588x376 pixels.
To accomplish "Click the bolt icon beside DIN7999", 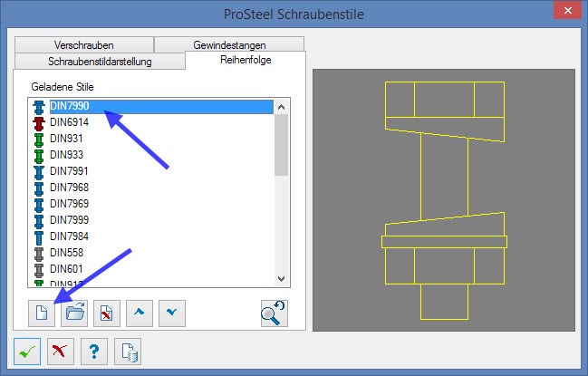I will click(x=39, y=221).
